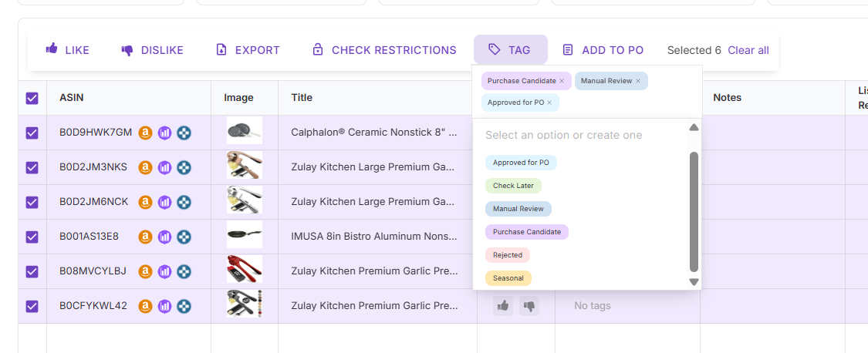Viewport: 868px width, 353px height.
Task: Click blue circle icon for B0D2JM3NKS
Action: click(184, 167)
